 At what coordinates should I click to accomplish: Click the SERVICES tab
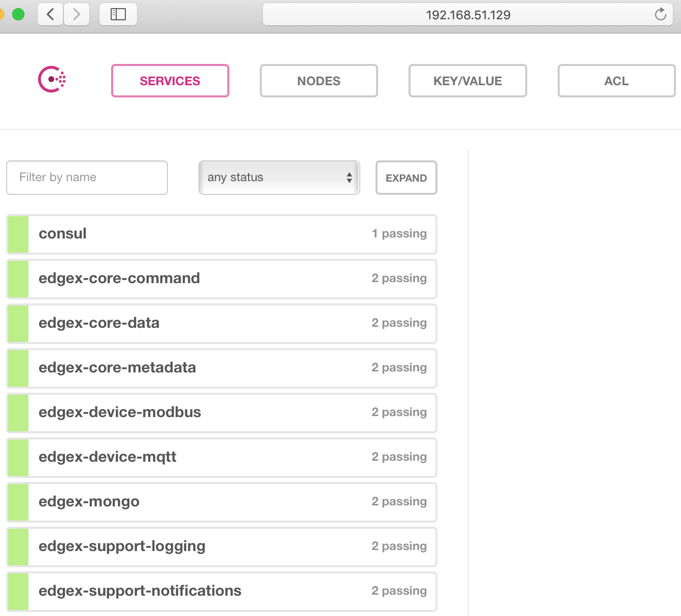(170, 81)
